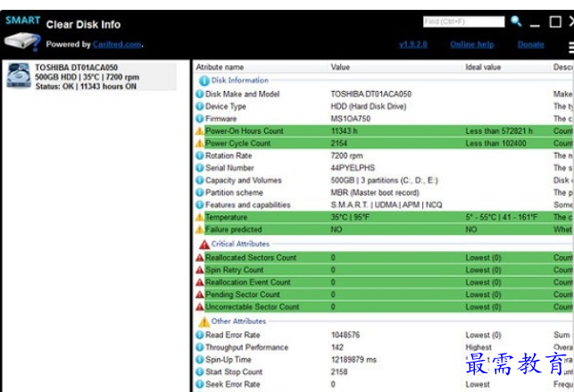574x392 pixels.
Task: Click the firmware value MS1OA750
Action: click(351, 119)
